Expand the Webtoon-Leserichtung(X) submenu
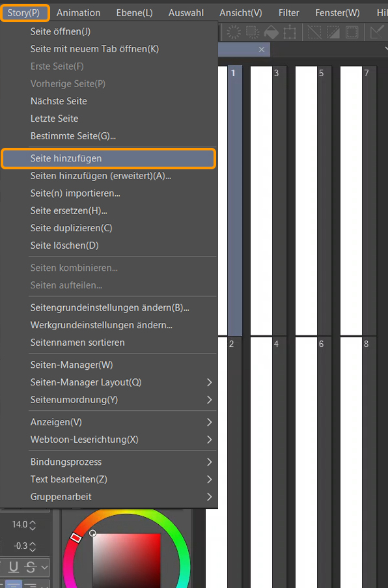 (x=85, y=440)
